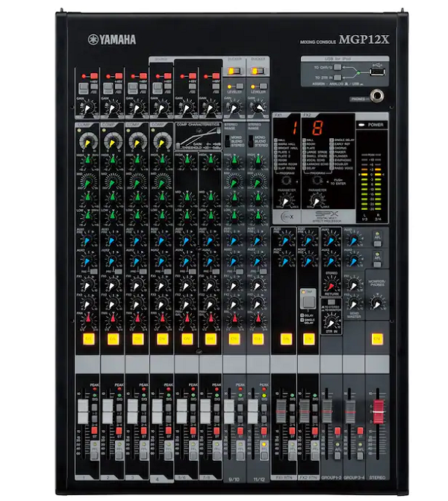Click the PHONES headphone jack
The width and height of the screenshot is (448, 501).
377,96
